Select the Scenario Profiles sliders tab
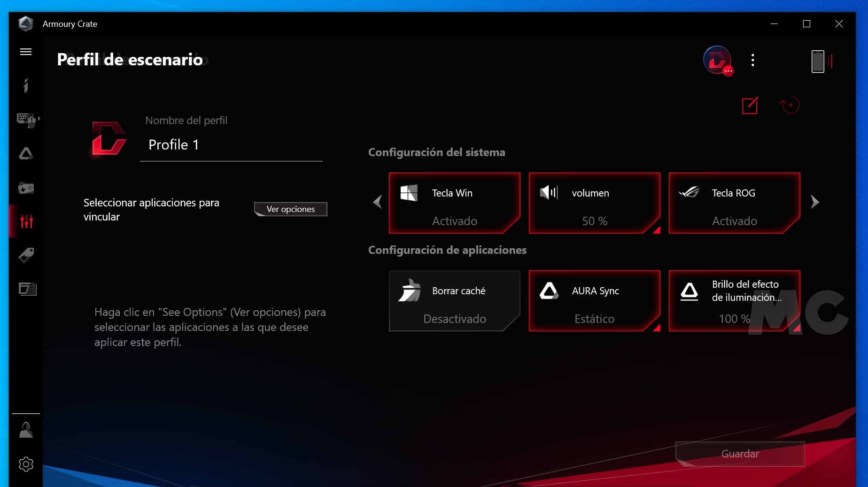The image size is (868, 487). (x=26, y=221)
